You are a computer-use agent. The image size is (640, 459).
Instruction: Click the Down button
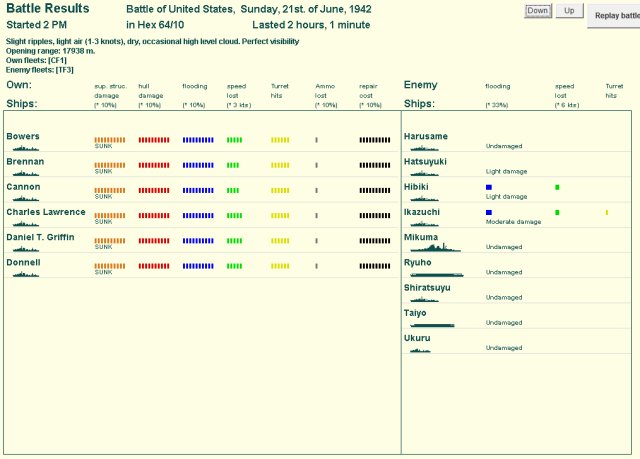[x=538, y=11]
